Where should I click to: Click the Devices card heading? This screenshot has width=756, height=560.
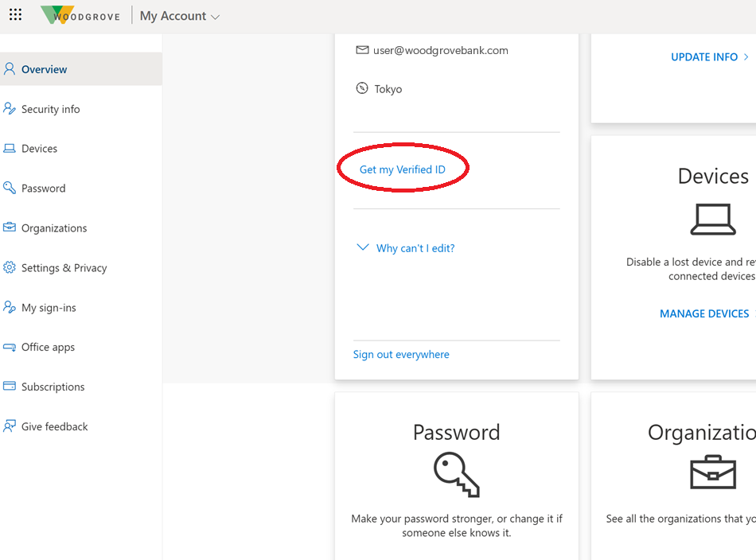[713, 177]
